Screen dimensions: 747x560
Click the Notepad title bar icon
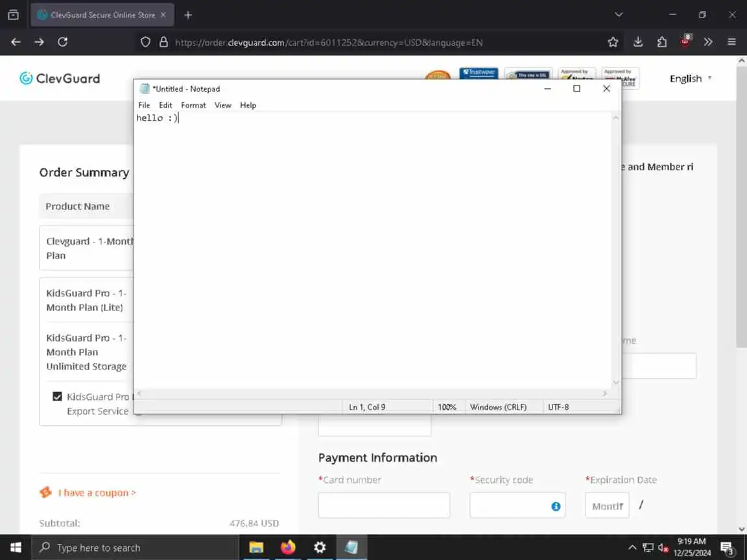(x=145, y=89)
